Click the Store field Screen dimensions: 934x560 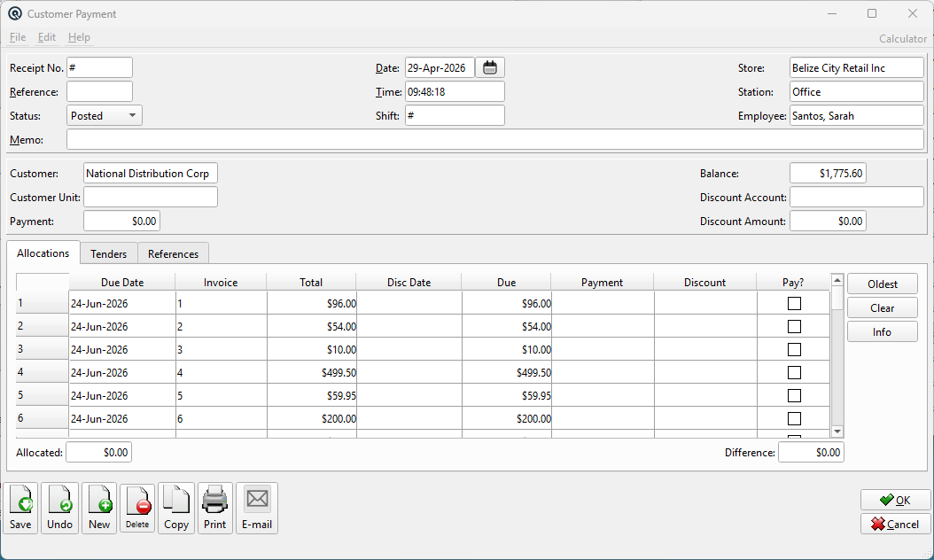(857, 68)
